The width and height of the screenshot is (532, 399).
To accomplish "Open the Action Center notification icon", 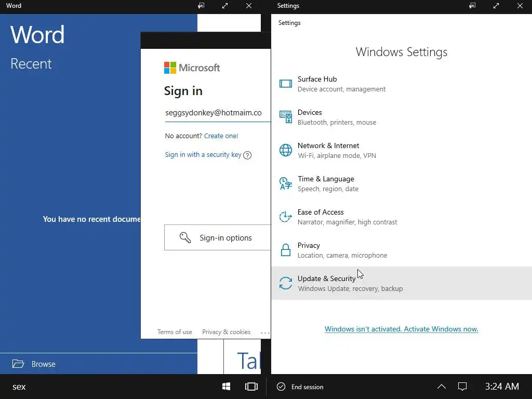I will tap(462, 387).
